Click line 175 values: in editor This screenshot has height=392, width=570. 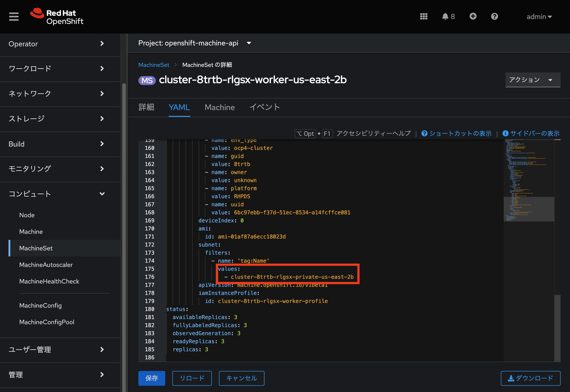[229, 269]
